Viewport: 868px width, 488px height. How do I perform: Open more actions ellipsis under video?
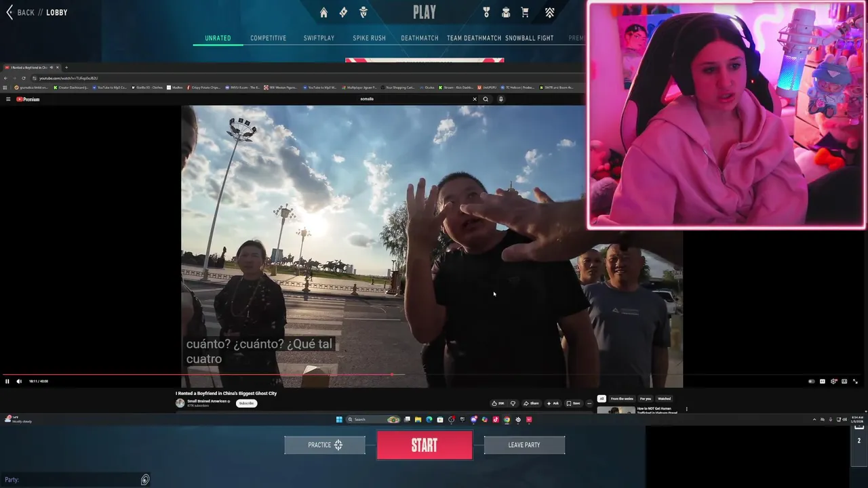coord(589,403)
